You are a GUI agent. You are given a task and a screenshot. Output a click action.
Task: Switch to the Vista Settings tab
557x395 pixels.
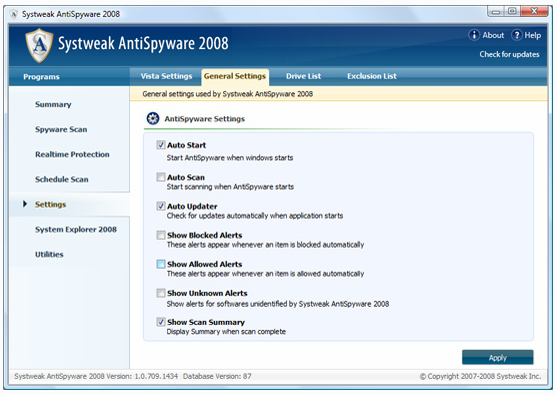166,76
